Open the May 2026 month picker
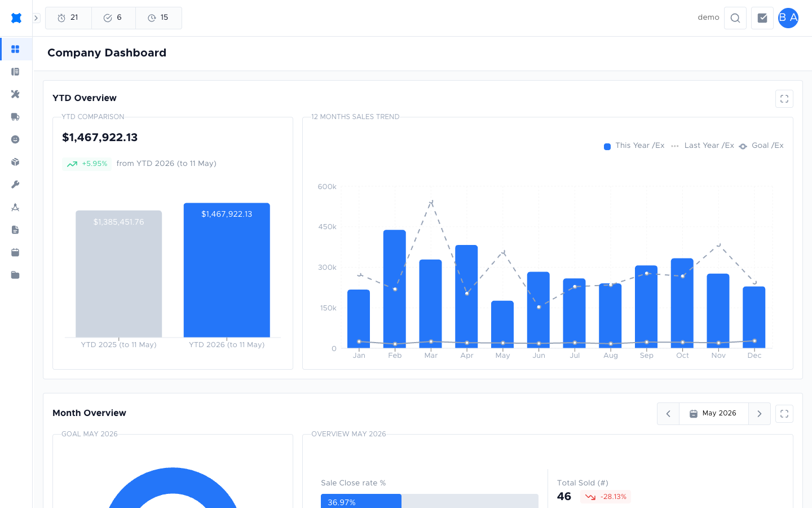 714,414
